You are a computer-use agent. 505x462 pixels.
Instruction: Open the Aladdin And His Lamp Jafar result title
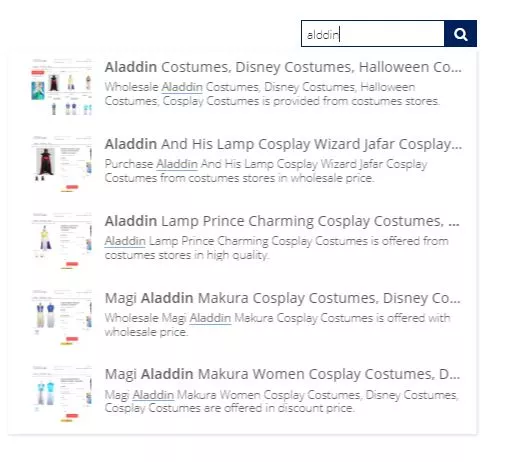[283, 144]
